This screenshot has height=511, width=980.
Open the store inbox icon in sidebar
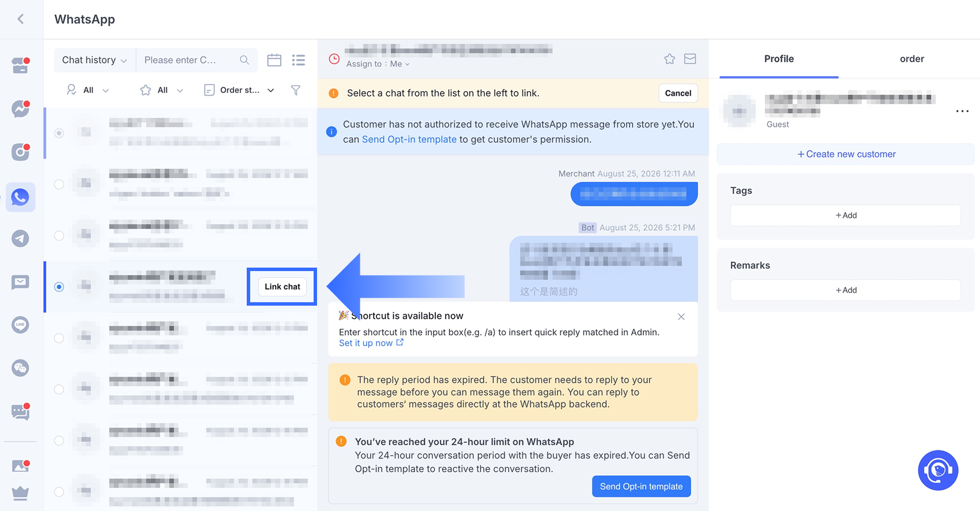coord(20,65)
